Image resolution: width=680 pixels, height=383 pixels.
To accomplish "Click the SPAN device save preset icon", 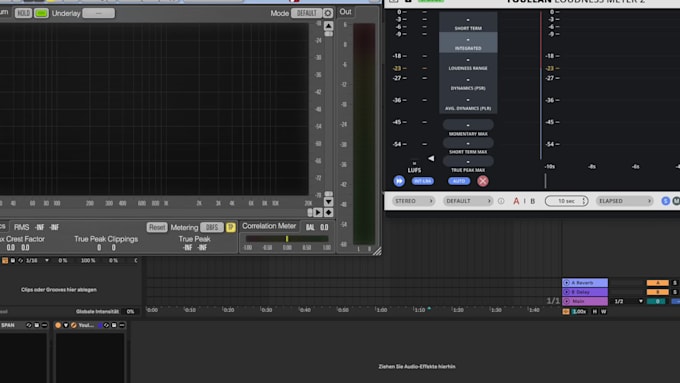I will click(x=36, y=325).
